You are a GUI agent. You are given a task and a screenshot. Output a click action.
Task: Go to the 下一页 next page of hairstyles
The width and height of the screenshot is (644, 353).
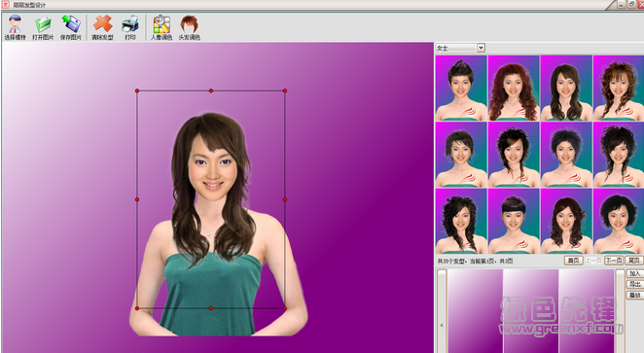[x=614, y=261]
